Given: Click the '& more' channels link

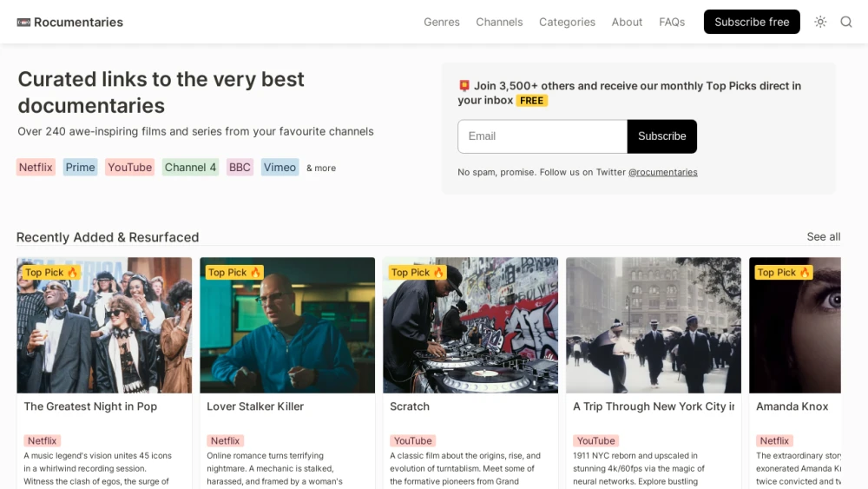Looking at the screenshot, I should click(x=321, y=168).
